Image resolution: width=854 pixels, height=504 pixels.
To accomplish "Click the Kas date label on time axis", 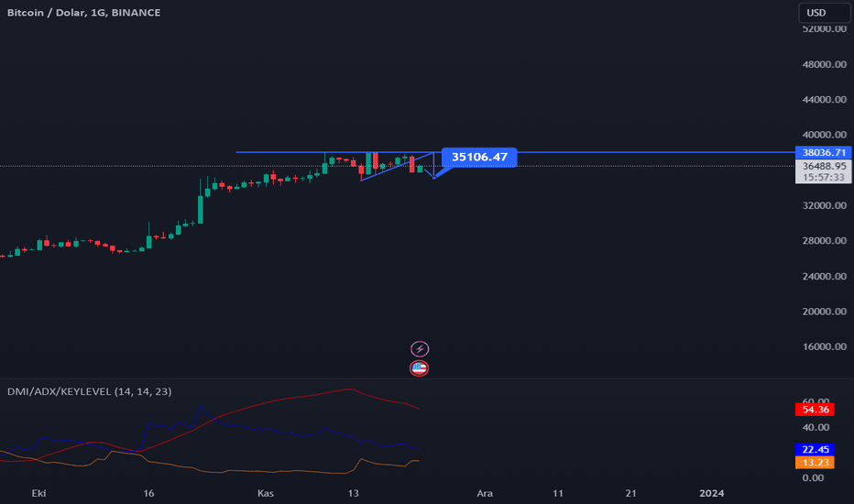I will 265,493.
